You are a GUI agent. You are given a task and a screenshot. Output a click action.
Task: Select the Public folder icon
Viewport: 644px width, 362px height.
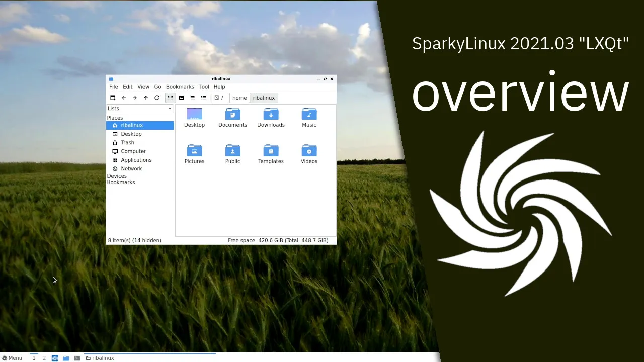[232, 154]
